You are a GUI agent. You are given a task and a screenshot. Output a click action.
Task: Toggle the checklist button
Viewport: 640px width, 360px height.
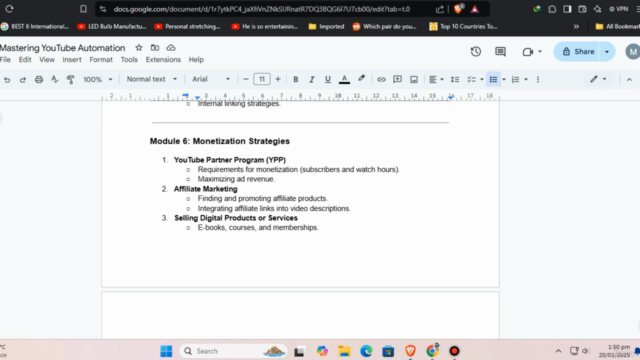pyautogui.click(x=471, y=80)
